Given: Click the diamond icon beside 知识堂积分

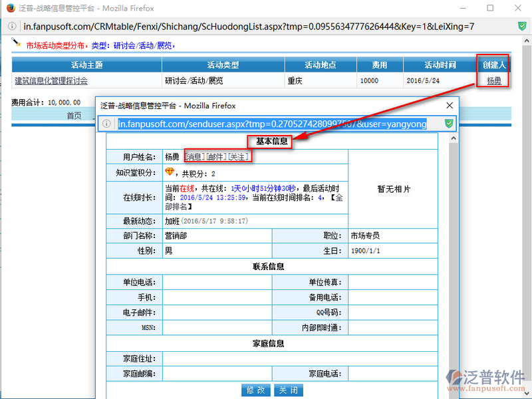Looking at the screenshot, I should point(170,172).
